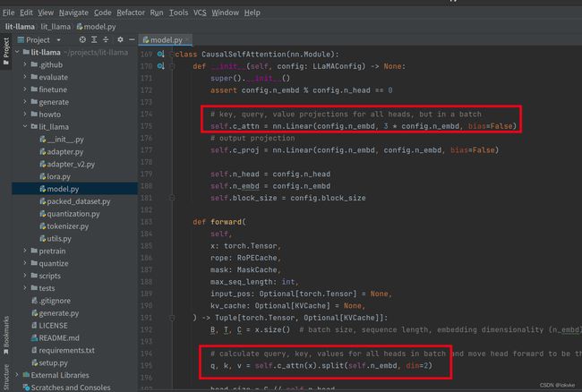Click the select opened file locate icon
The width and height of the screenshot is (582, 392).
(x=82, y=39)
